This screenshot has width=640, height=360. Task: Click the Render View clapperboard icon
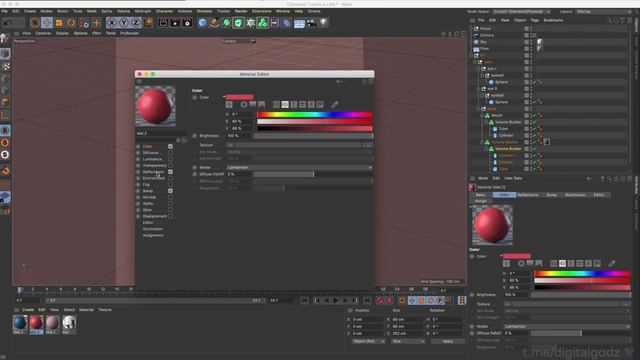click(163, 23)
